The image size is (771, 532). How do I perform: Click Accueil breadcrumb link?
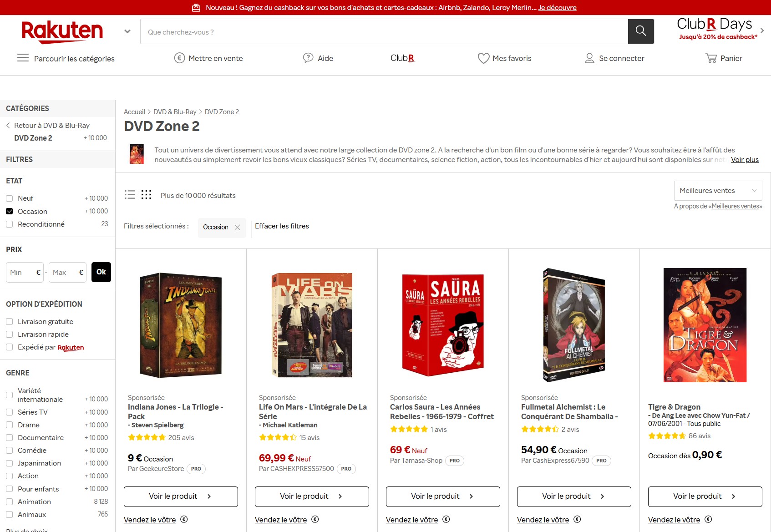point(134,112)
